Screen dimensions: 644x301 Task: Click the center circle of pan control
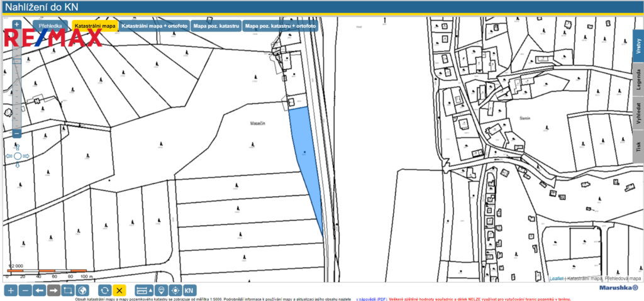pos(17,156)
